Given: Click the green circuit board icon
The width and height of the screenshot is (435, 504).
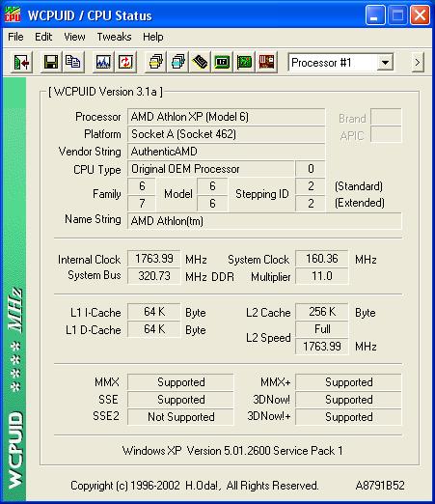Looking at the screenshot, I should tap(244, 62).
